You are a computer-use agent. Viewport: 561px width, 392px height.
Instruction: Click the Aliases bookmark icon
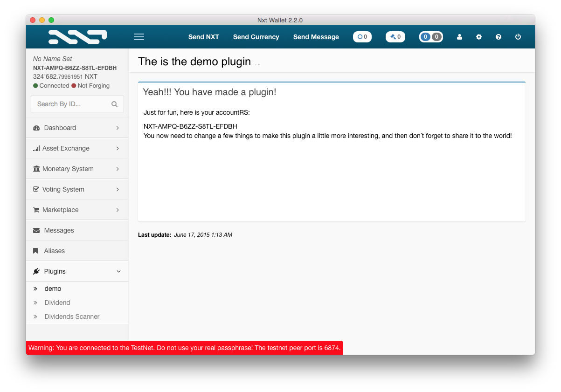tap(35, 251)
